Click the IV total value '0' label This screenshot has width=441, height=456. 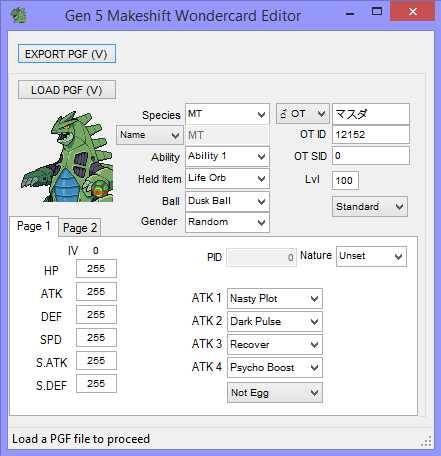click(x=96, y=251)
